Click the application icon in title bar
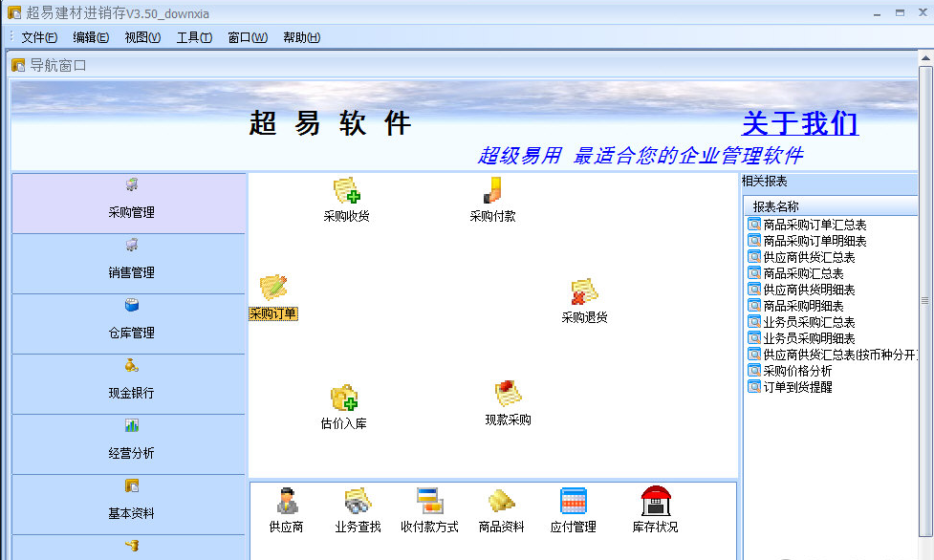The height and width of the screenshot is (560, 934). pos(14,12)
